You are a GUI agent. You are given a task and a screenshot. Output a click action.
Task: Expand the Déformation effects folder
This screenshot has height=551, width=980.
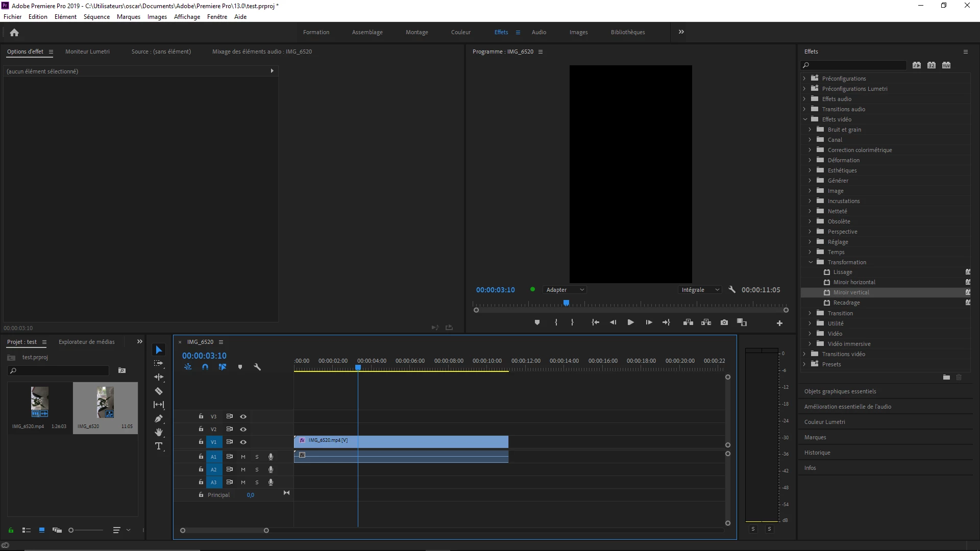[810, 160]
